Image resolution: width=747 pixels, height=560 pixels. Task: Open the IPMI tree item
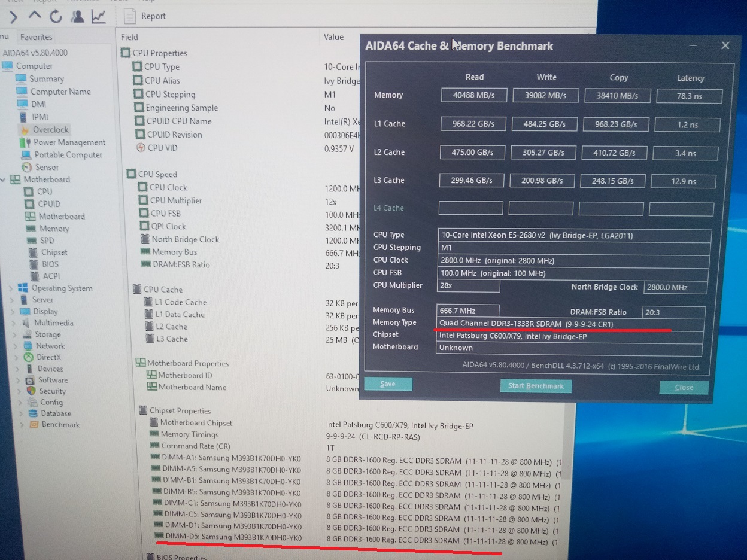pos(40,117)
